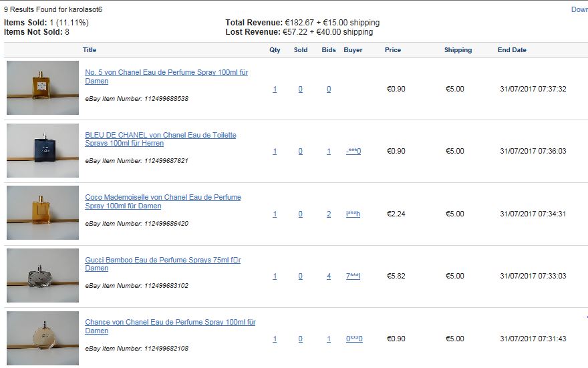Sort by the Title column header
This screenshot has height=368, width=588.
pyautogui.click(x=90, y=50)
